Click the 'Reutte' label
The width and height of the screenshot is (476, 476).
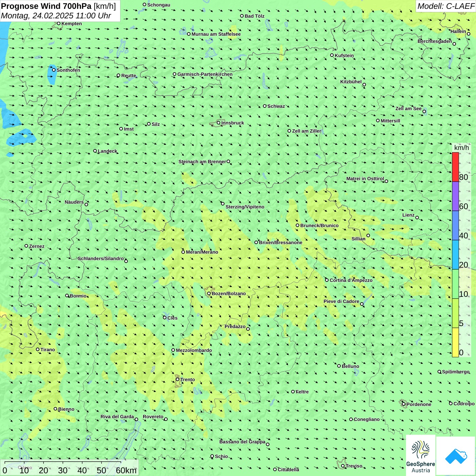point(129,76)
